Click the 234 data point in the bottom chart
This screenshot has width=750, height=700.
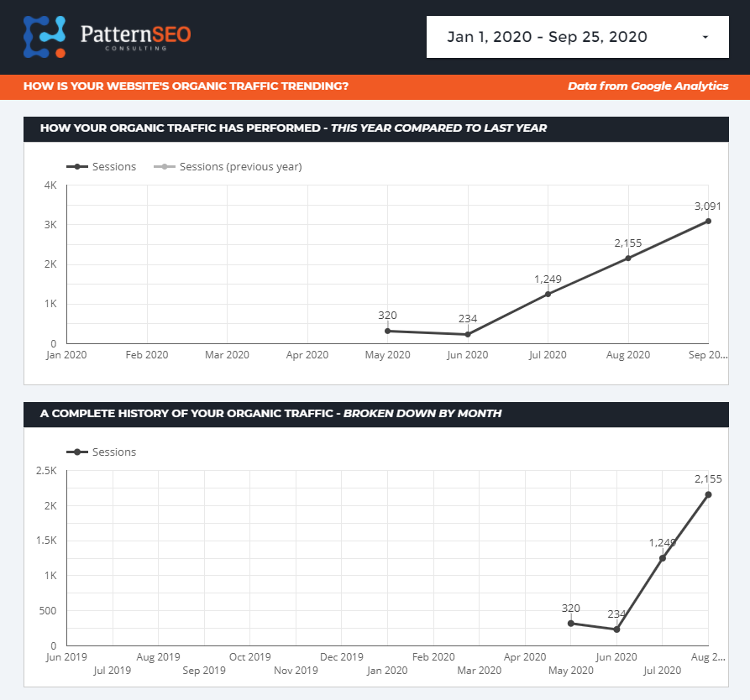click(x=616, y=629)
